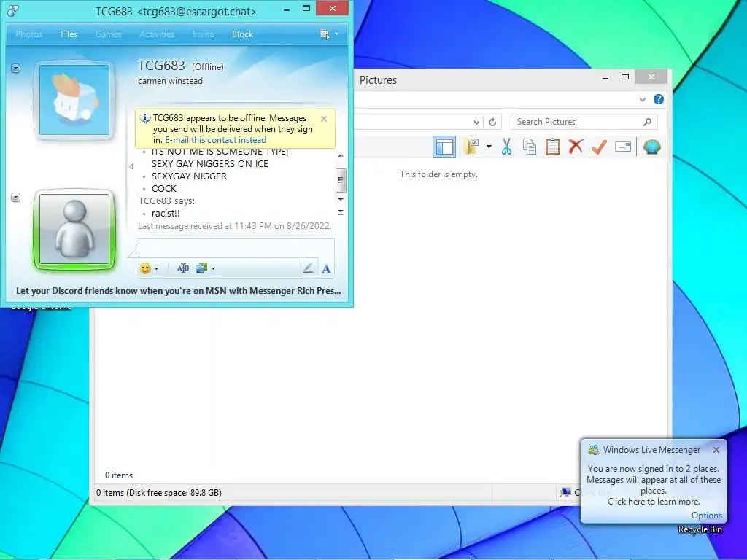Click the new folder icon in the Pictures toolbar
The image size is (747, 560).
coord(472,147)
